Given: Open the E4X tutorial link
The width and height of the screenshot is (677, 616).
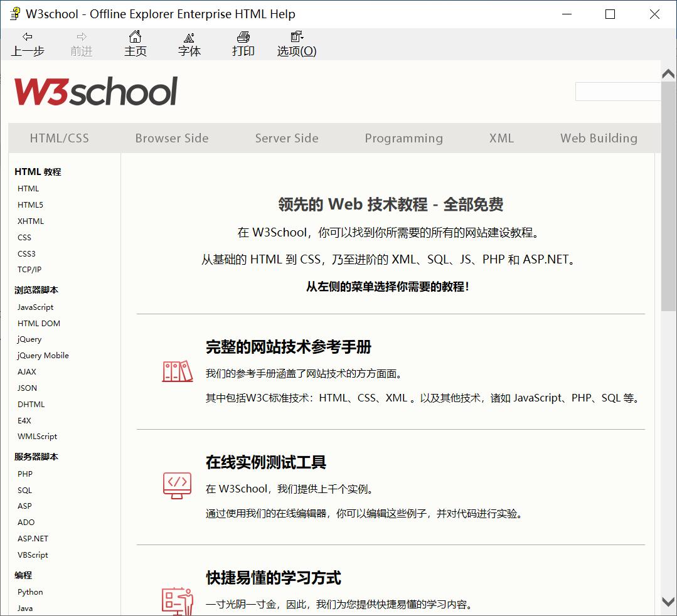Looking at the screenshot, I should (x=24, y=420).
